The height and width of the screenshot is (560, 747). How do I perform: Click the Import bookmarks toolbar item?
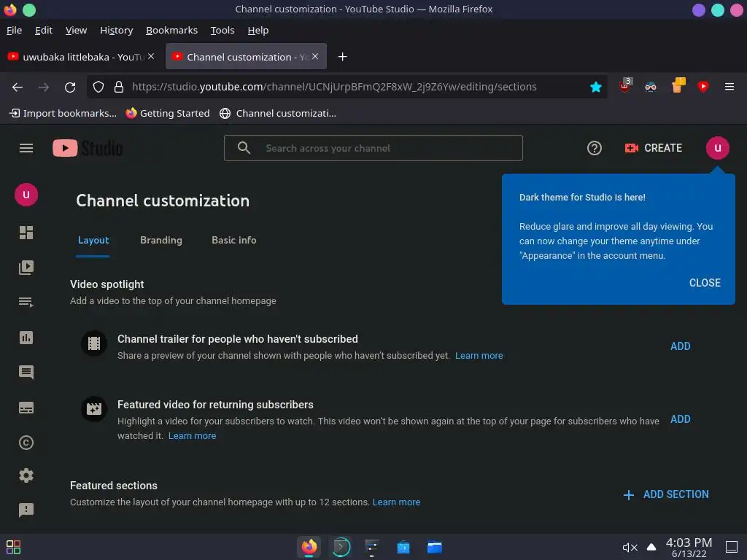coord(63,113)
